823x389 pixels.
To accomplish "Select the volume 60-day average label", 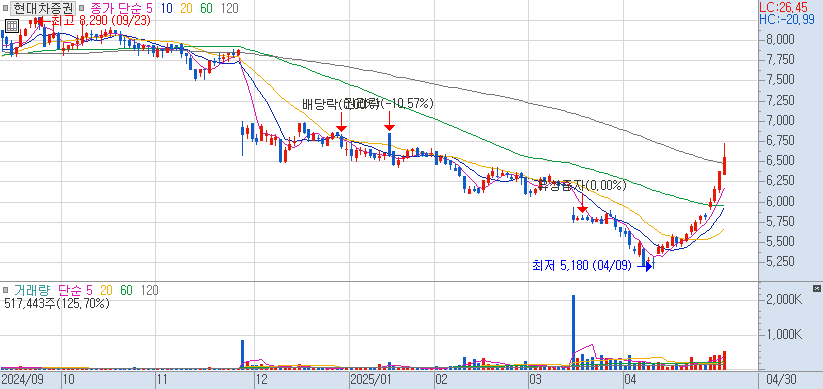I will [x=126, y=290].
